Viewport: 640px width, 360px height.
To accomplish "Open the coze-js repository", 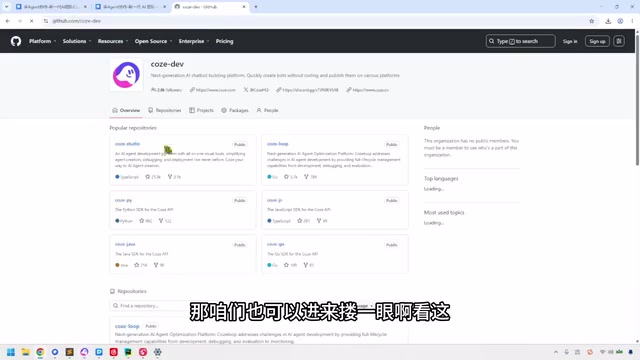I will (274, 200).
